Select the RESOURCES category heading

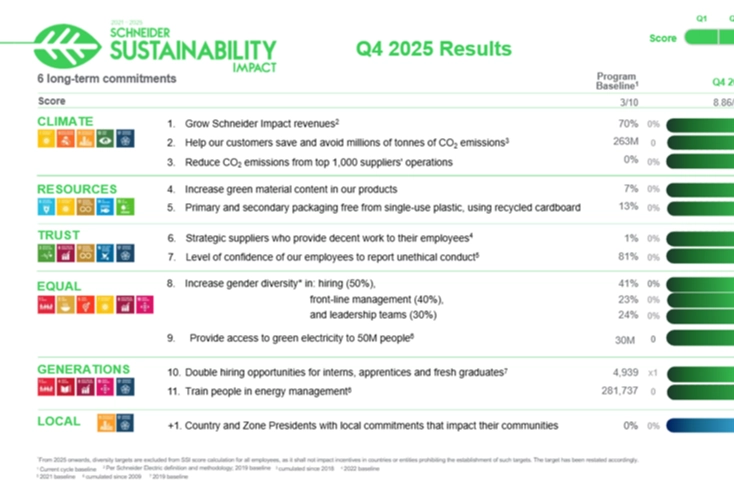click(x=76, y=189)
